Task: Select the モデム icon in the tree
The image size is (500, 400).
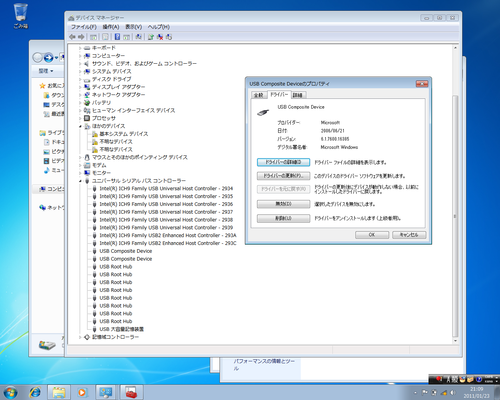Action: pos(87,165)
